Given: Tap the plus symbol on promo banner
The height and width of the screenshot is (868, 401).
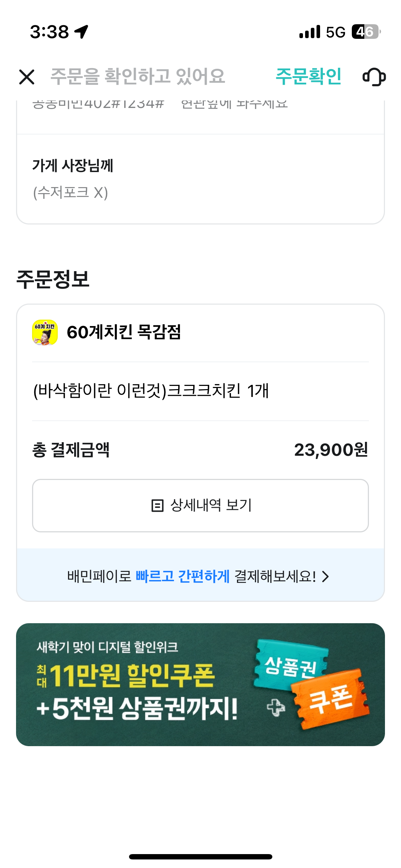Looking at the screenshot, I should pos(276,708).
